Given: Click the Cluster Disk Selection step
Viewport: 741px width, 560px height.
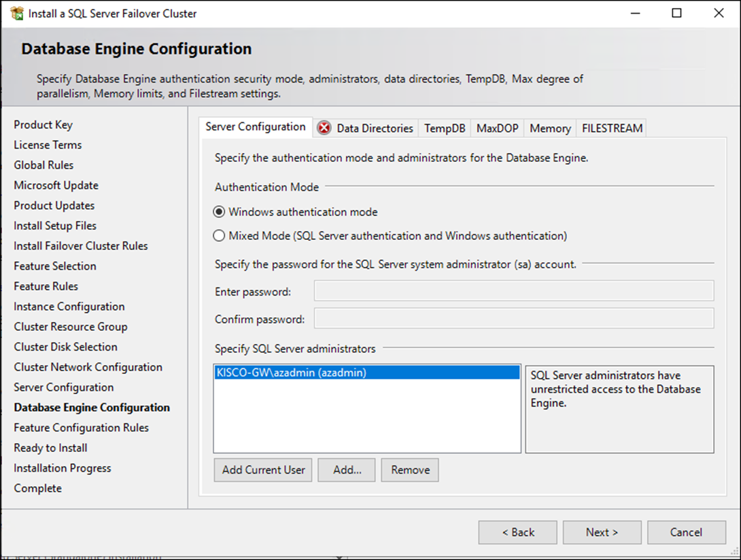Looking at the screenshot, I should tap(66, 347).
